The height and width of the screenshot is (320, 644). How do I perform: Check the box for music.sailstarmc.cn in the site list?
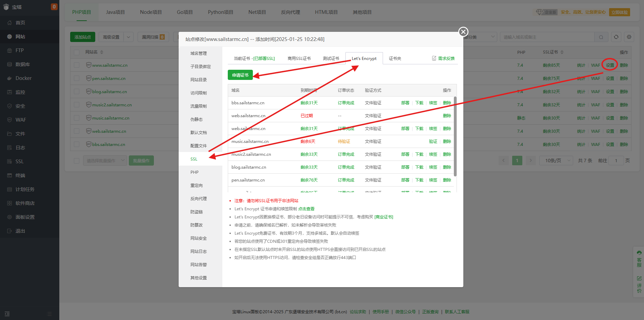tap(77, 118)
